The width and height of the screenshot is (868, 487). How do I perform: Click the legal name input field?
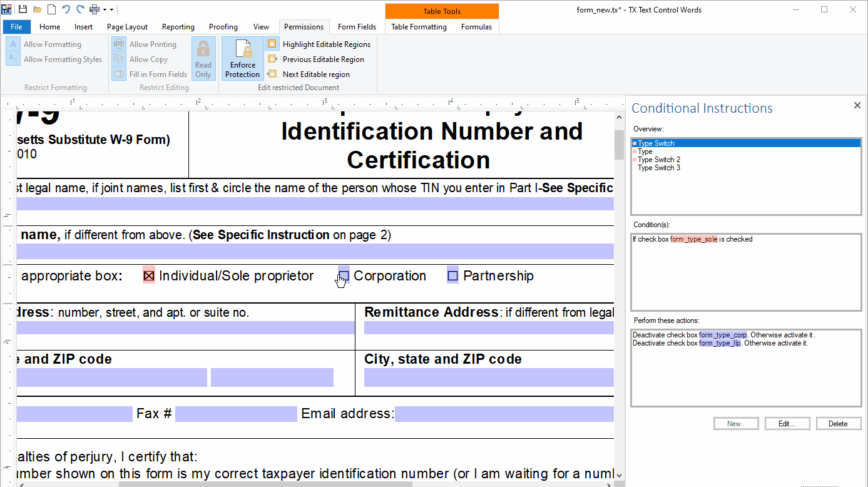click(315, 203)
